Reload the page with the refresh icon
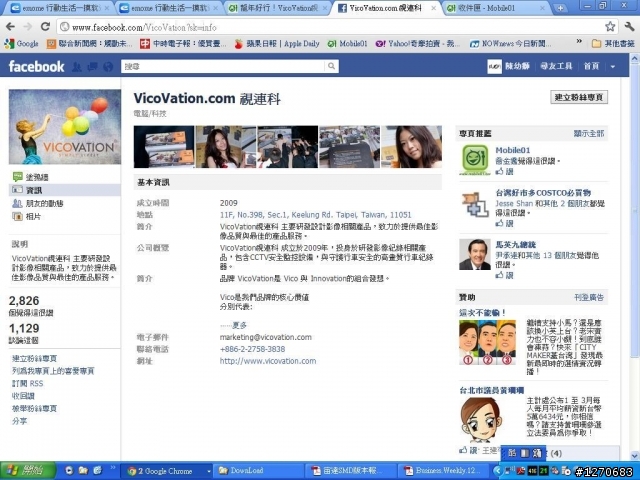640x480 pixels. pyautogui.click(x=45, y=27)
